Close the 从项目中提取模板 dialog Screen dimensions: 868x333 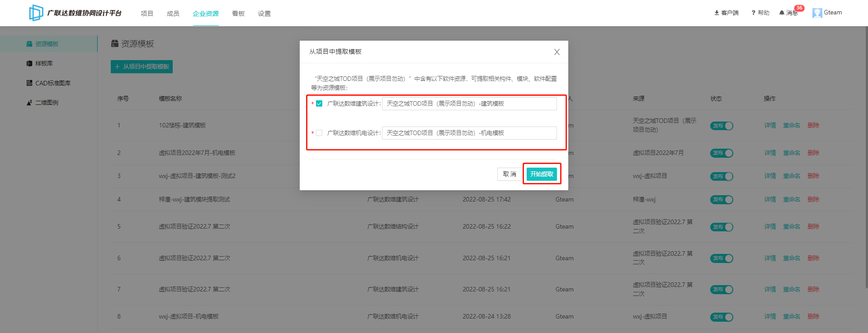coord(557,52)
